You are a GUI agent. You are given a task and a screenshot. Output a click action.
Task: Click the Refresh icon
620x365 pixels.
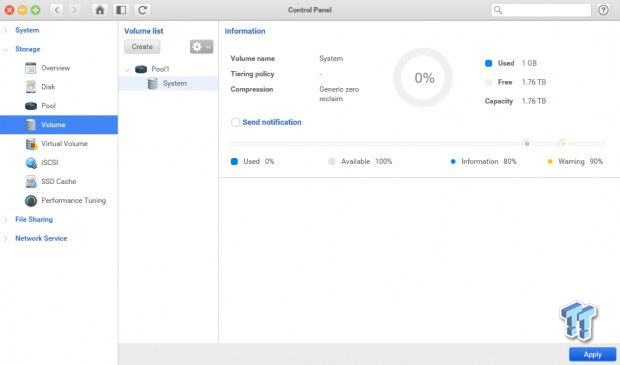143,10
